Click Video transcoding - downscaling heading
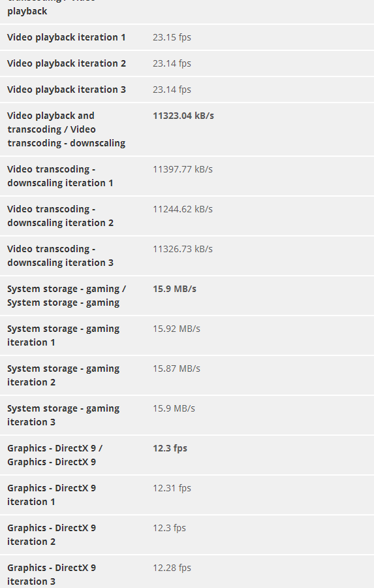Screen dimensions: 374x588 point(67,129)
